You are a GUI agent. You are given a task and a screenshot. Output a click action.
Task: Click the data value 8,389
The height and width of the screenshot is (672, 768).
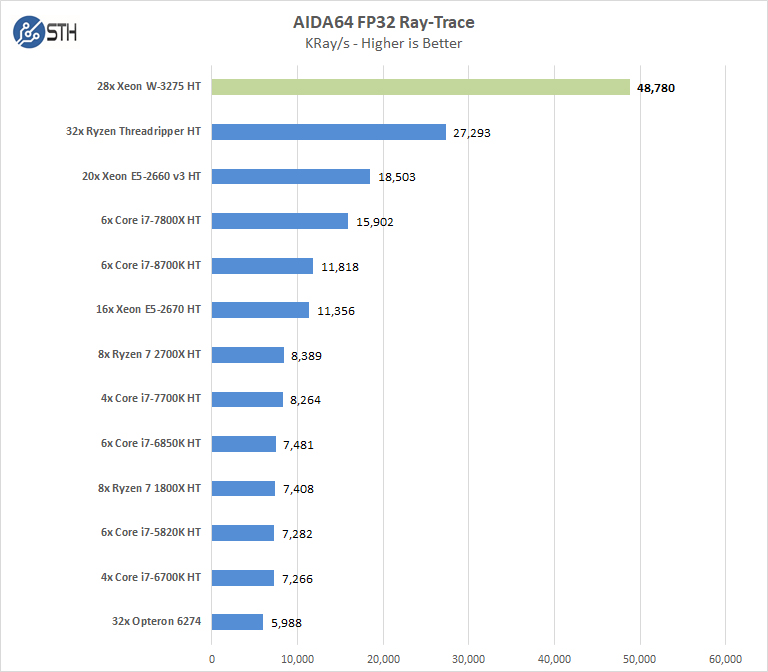tap(307, 357)
